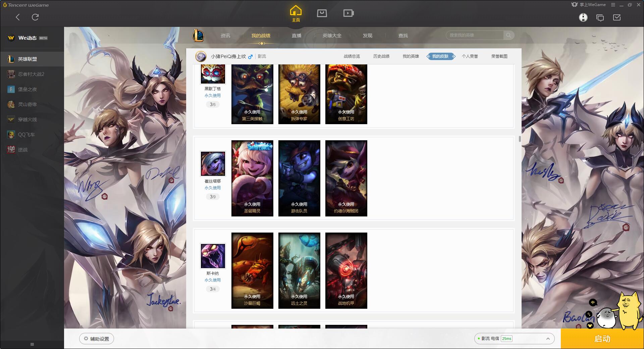
Task: Open the 查找 tab
Action: [403, 36]
